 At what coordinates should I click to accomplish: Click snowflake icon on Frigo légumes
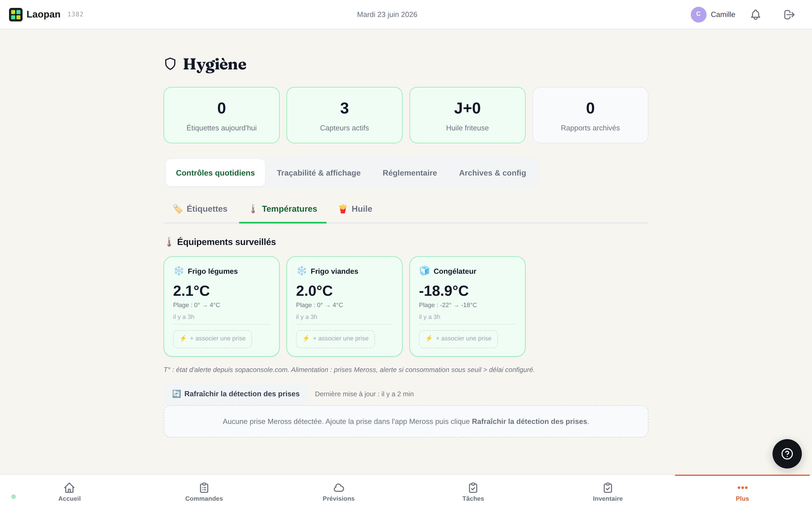coord(178,271)
